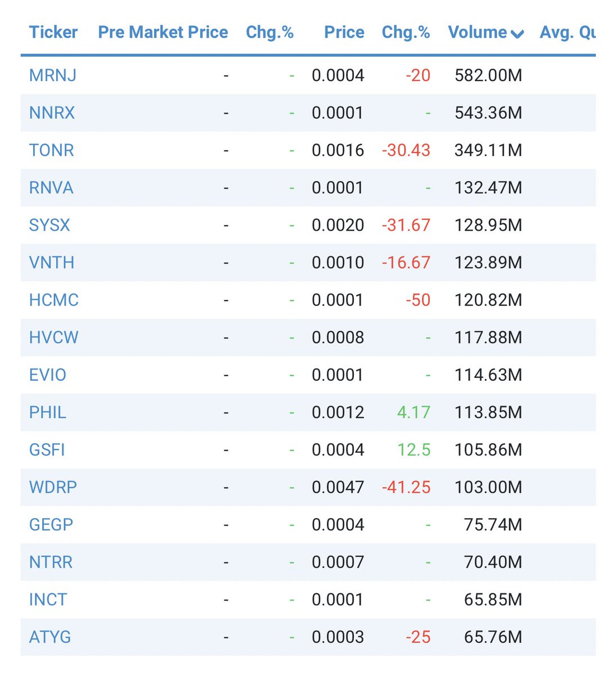The image size is (616, 675).
Task: Open the EVIO ticker link
Action: point(48,375)
